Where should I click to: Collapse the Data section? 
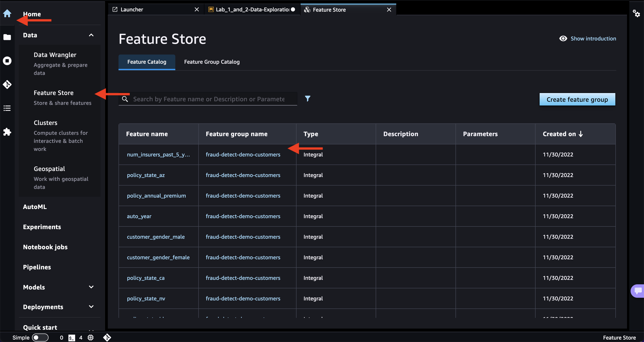[91, 35]
